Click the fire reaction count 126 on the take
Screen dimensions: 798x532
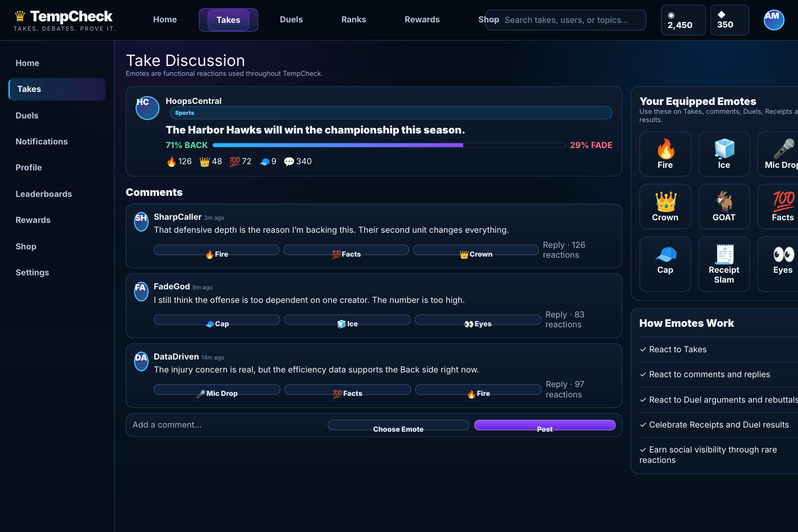(179, 162)
